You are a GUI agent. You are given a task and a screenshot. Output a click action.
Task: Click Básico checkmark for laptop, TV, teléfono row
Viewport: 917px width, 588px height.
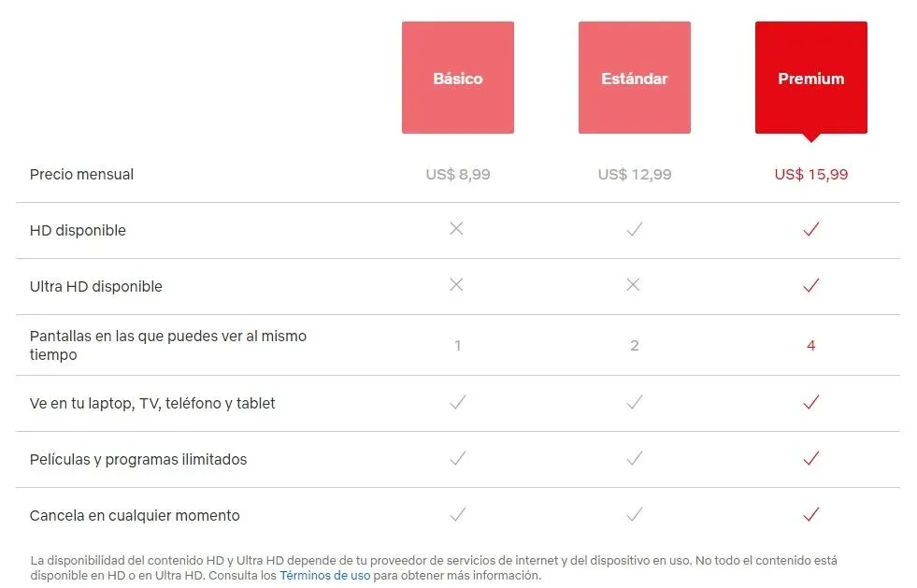point(457,402)
